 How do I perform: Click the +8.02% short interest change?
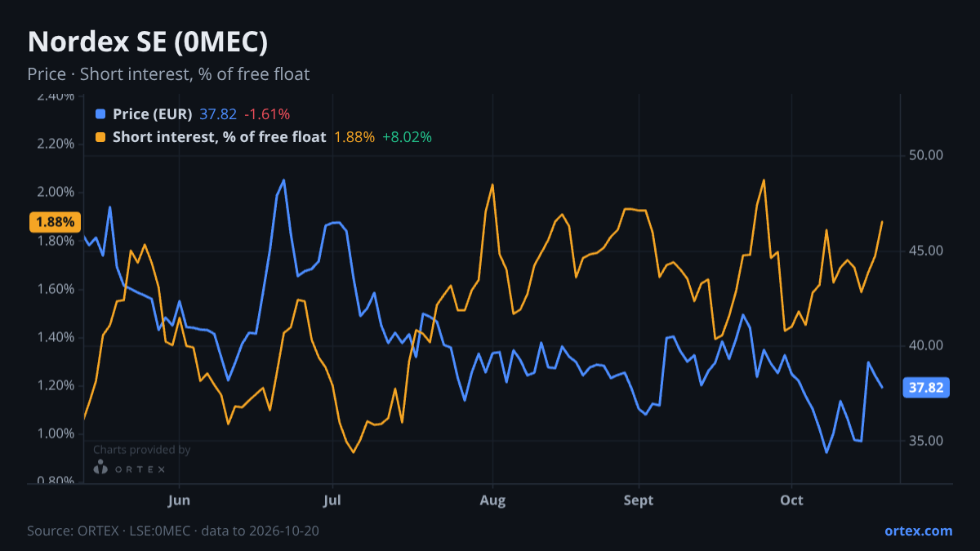(x=408, y=137)
